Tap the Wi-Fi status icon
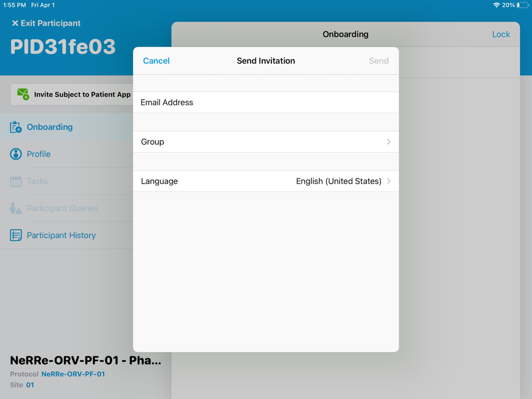 click(x=496, y=5)
